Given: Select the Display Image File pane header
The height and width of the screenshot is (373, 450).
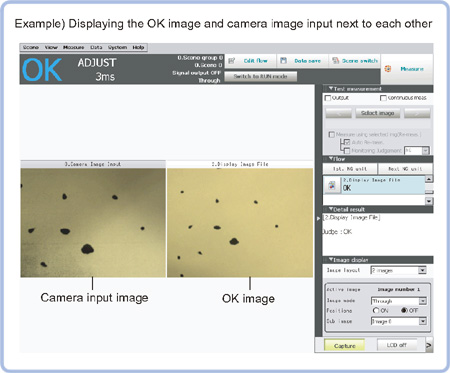Looking at the screenshot, I should point(240,164).
